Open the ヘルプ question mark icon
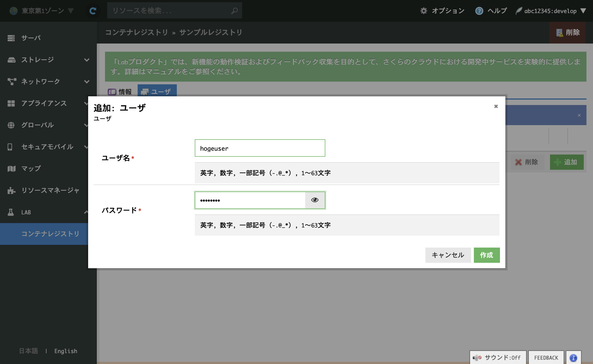 pyautogui.click(x=479, y=11)
